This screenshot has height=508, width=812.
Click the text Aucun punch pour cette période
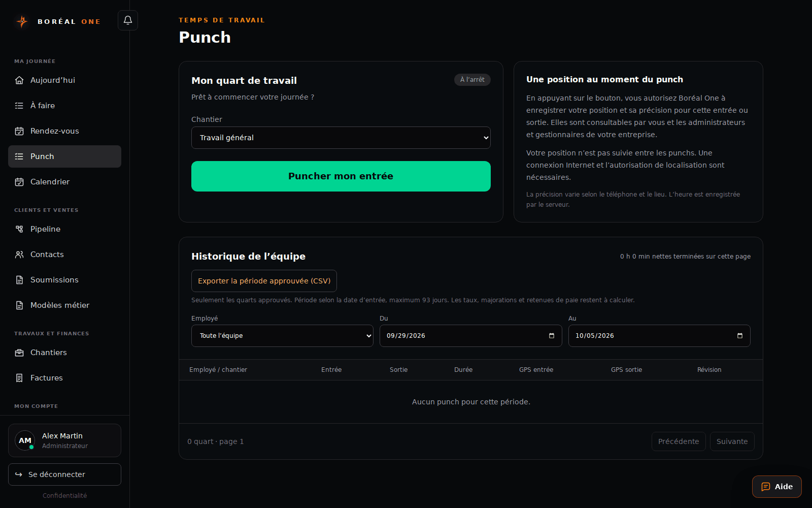pyautogui.click(x=471, y=402)
